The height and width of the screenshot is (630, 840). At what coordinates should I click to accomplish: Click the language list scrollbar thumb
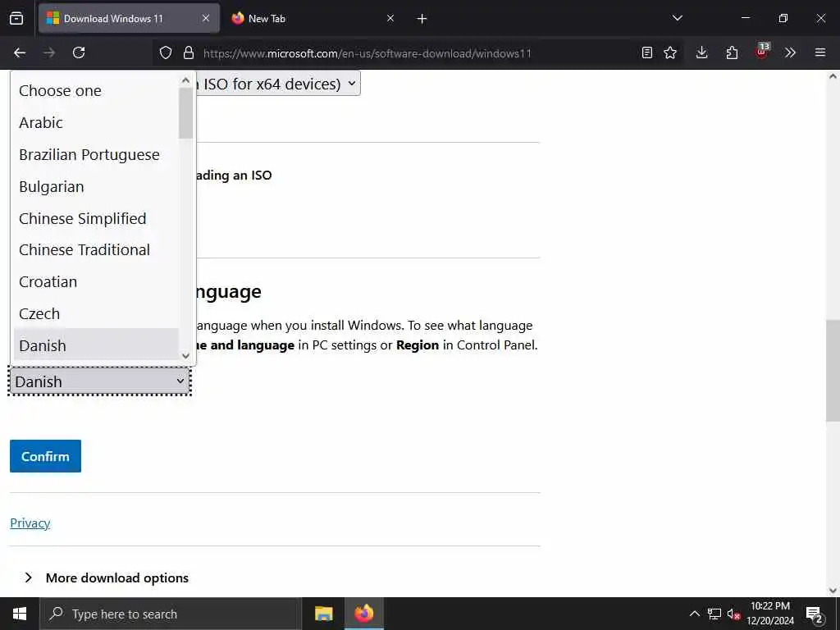[x=186, y=113]
